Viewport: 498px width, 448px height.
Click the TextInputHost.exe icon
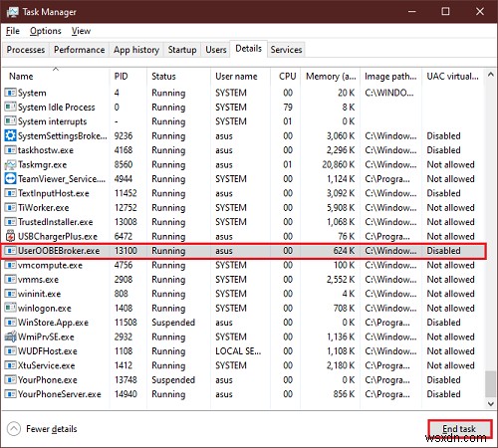pos(10,193)
